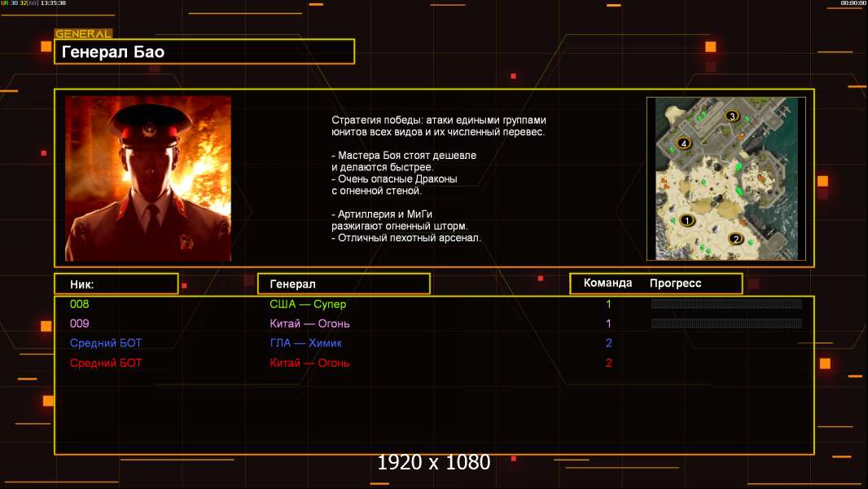This screenshot has height=489, width=868.
Task: Click loading progress bar for 009
Action: (x=726, y=323)
